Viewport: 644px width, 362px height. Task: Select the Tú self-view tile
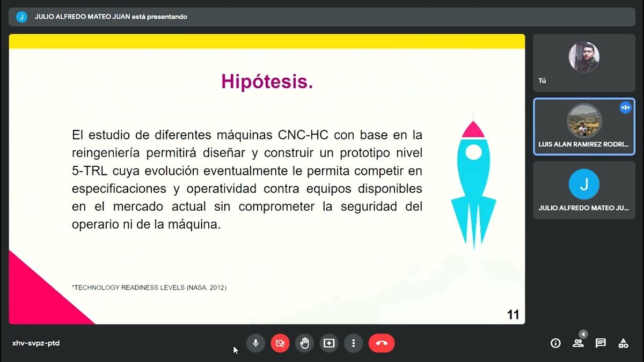584,63
